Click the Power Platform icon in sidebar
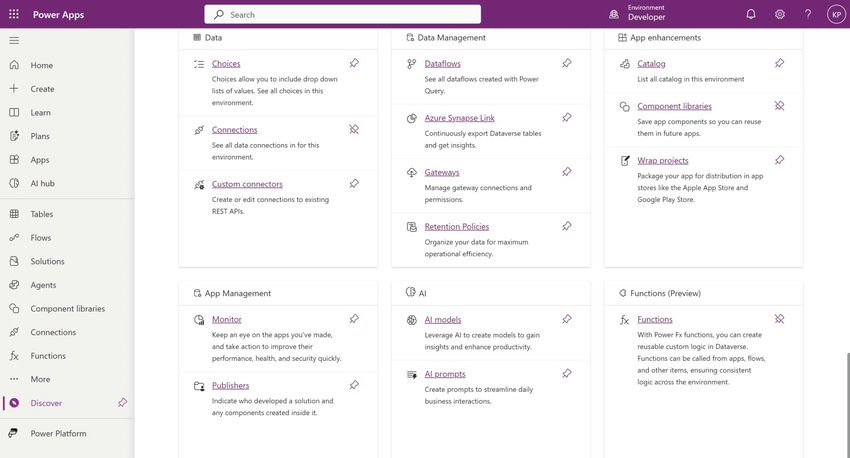Viewport: 850px width, 458px height. [14, 433]
